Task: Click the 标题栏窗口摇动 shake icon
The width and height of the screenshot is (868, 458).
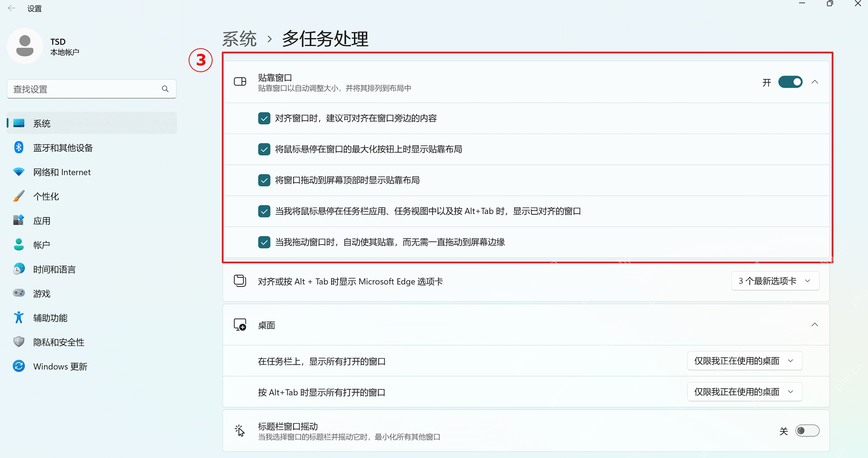Action: [239, 431]
